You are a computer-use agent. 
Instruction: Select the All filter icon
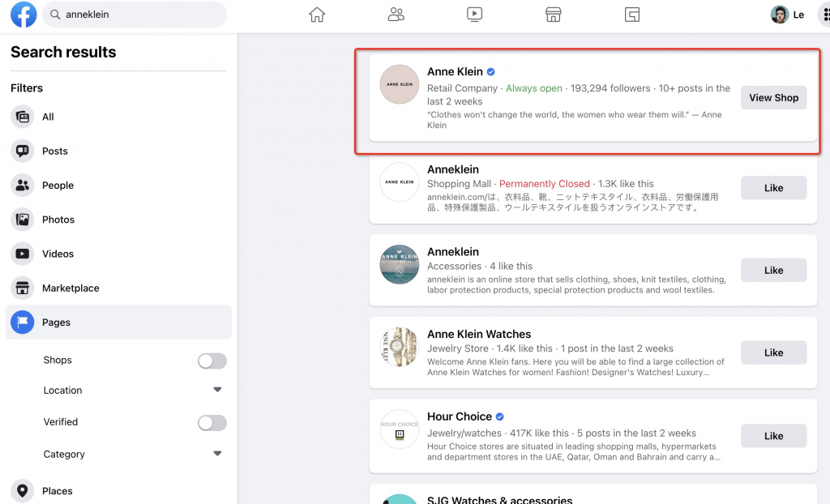22,117
